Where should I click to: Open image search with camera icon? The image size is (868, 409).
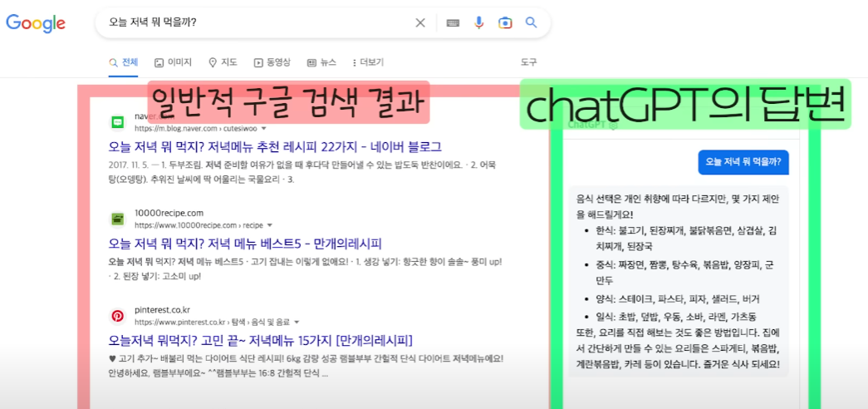pos(504,22)
